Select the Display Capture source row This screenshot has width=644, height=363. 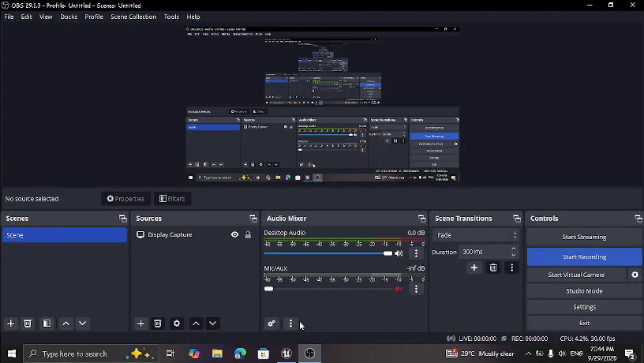click(x=195, y=235)
